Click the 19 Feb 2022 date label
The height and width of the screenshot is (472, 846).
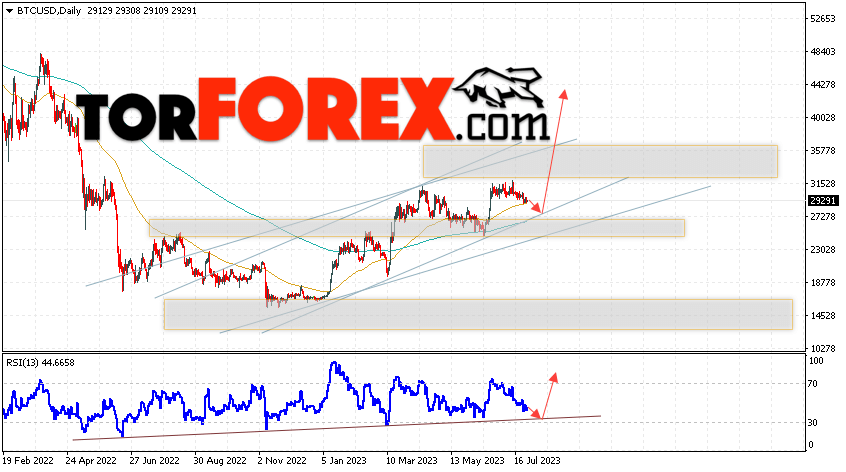[28, 461]
